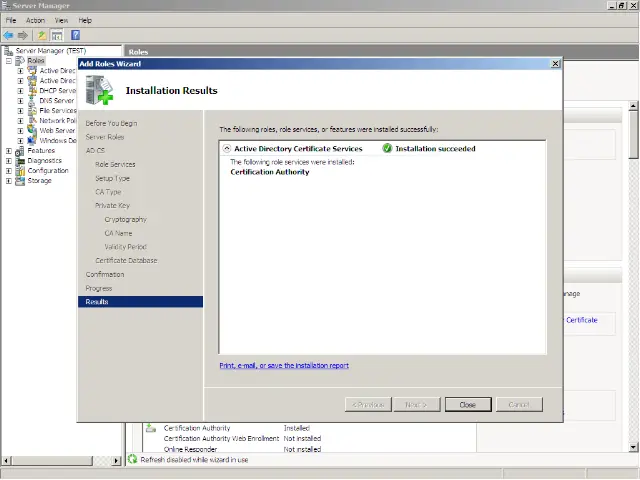Click the right arrow of tree horizontal scrollbar
Viewport: 640px width, 480px height.
[116, 460]
